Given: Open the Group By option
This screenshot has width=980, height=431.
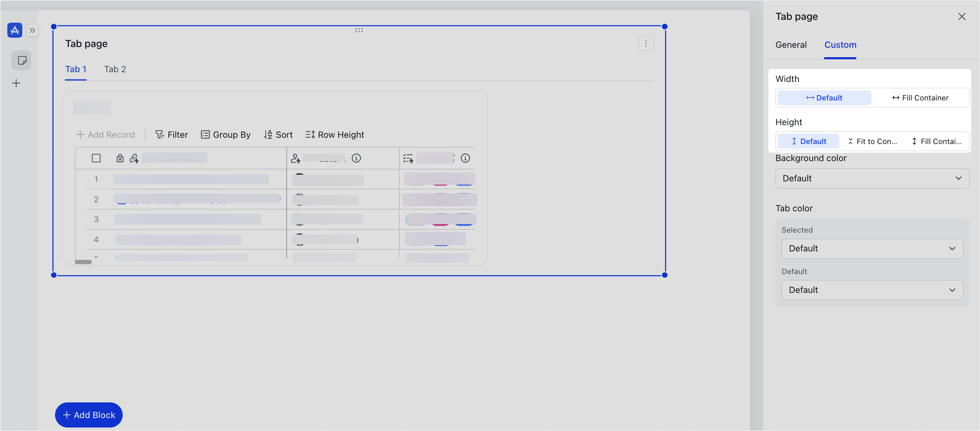Looking at the screenshot, I should [x=225, y=134].
